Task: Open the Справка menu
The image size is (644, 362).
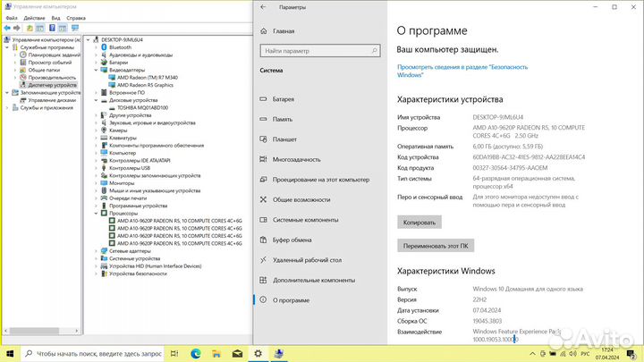Action: 76,18
